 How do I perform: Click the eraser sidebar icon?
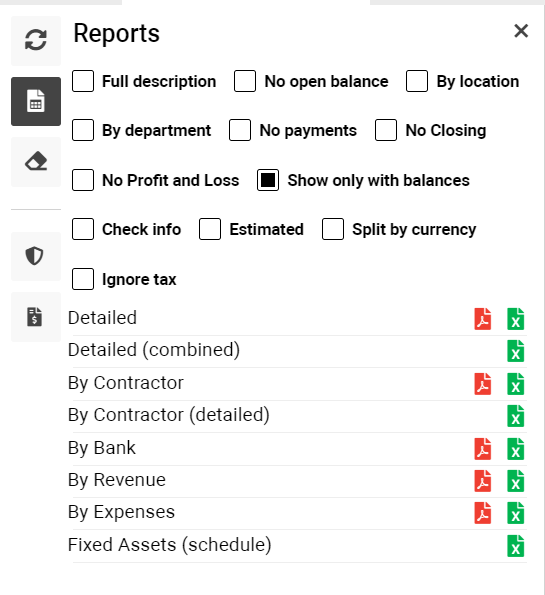tap(36, 162)
